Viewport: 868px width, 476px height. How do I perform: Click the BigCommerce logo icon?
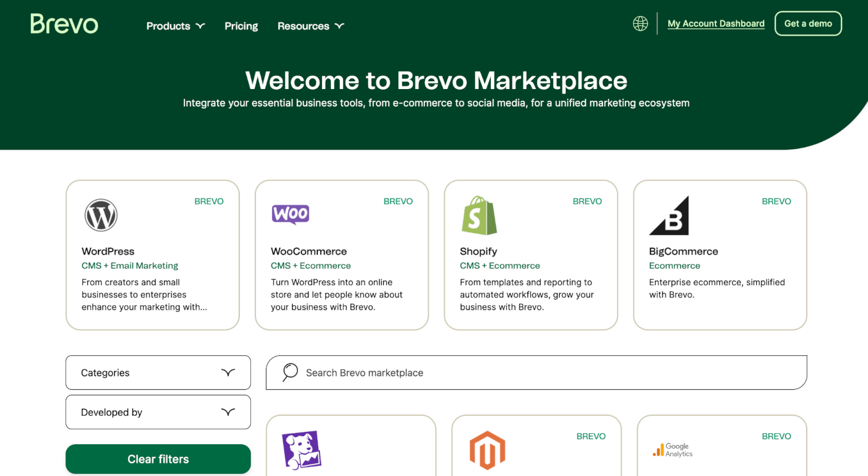point(669,215)
